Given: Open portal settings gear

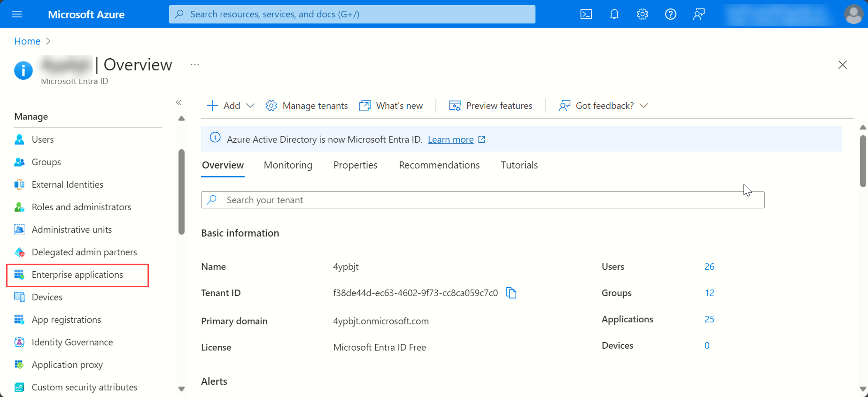Looking at the screenshot, I should (x=642, y=14).
